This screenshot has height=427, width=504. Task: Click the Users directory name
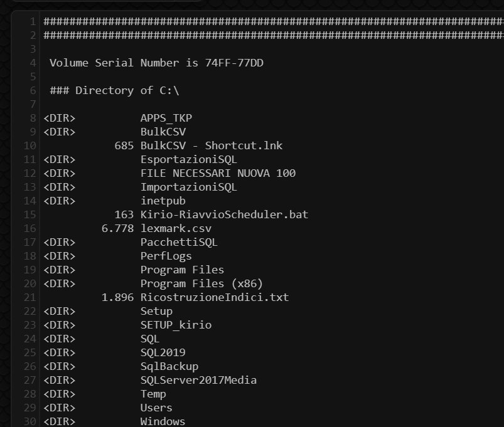(x=156, y=408)
